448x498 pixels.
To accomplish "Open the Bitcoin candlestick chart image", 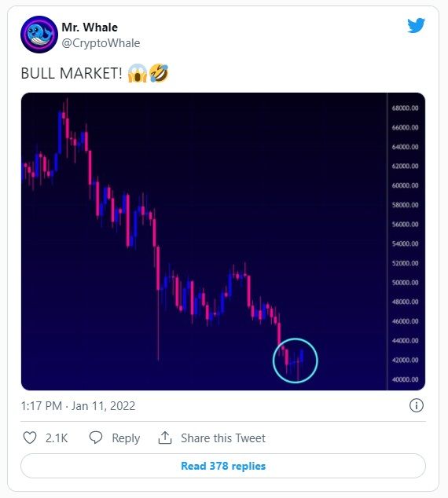I will (223, 241).
